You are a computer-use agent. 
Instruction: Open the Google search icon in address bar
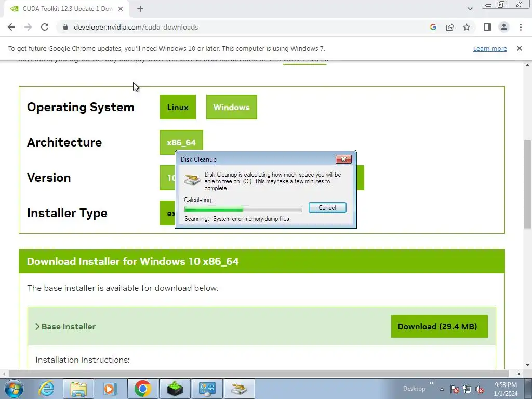[x=433, y=27]
